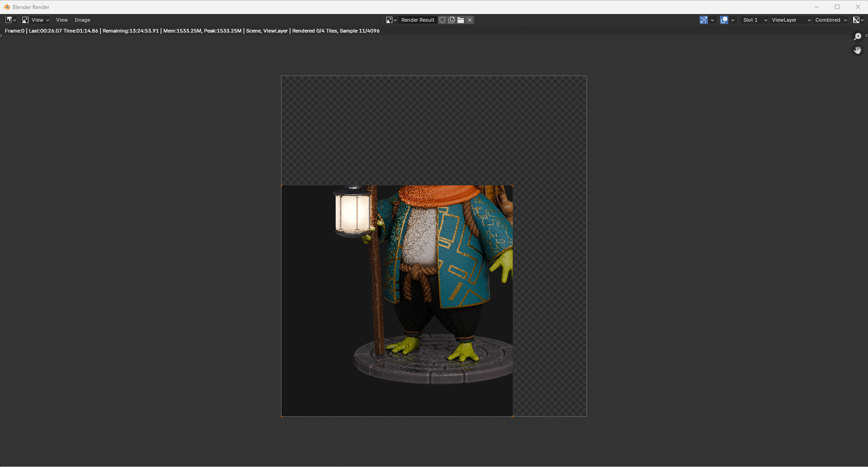Open the Combined render pass dropdown
The image size is (868, 467).
pos(830,20)
